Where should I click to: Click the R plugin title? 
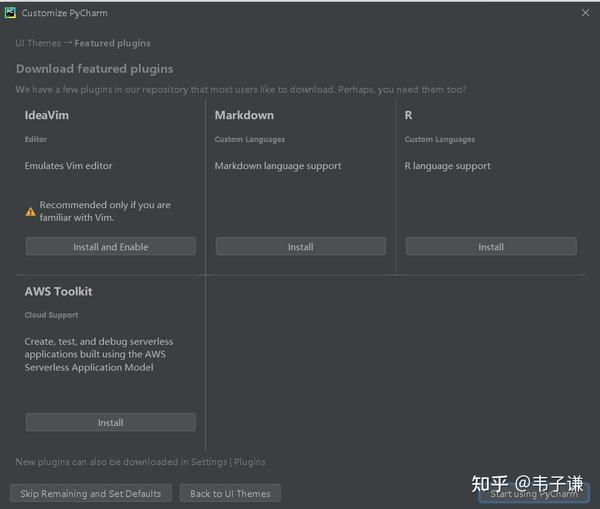point(409,116)
